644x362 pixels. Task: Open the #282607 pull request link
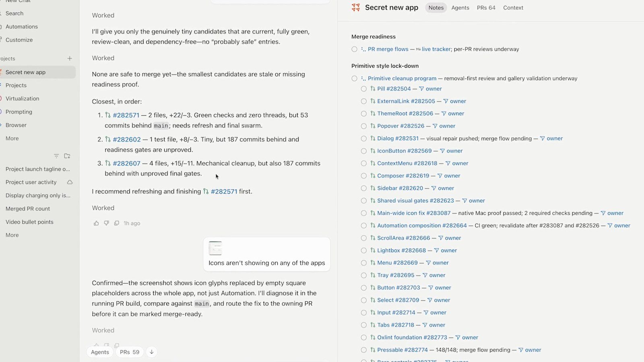pos(126,163)
